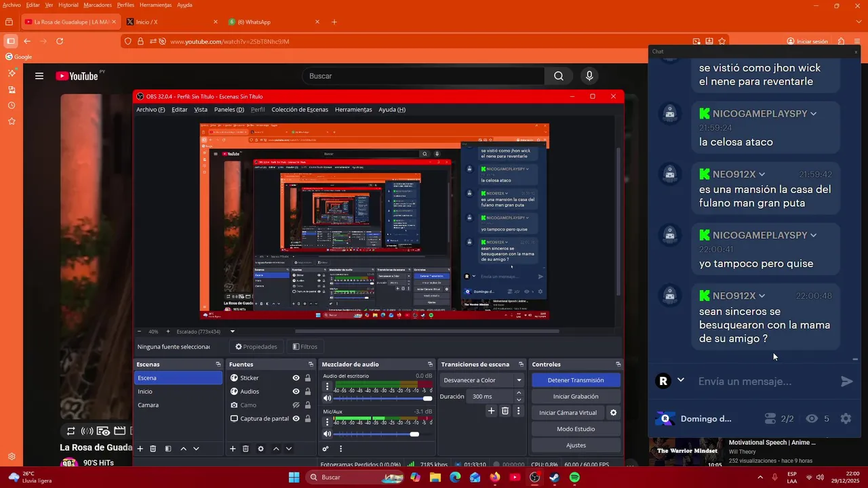Viewport: 868px width, 488px height.
Task: Open Mic/Aux three-dot options
Action: click(x=328, y=422)
